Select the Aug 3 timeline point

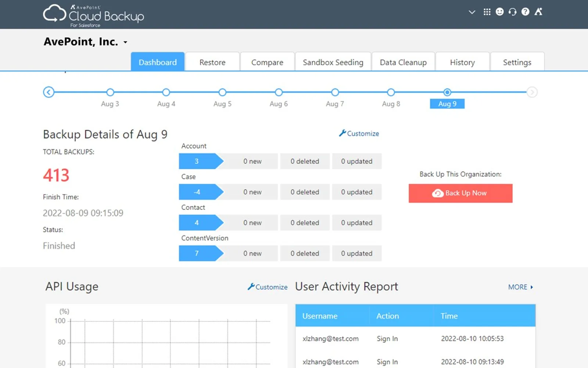click(x=110, y=92)
